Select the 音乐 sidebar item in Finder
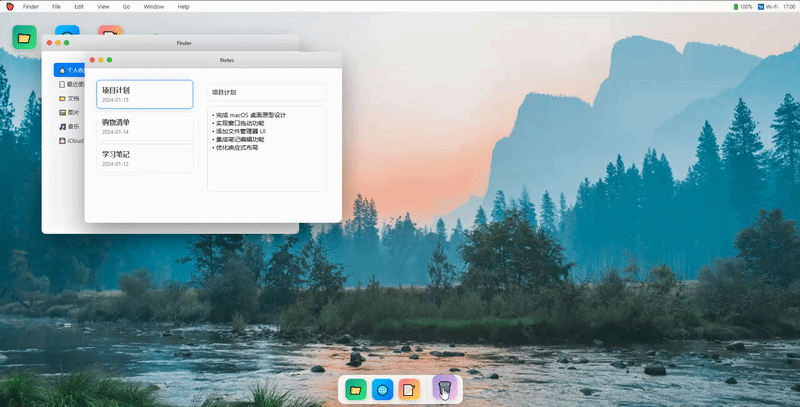The height and width of the screenshot is (407, 800). [70, 127]
